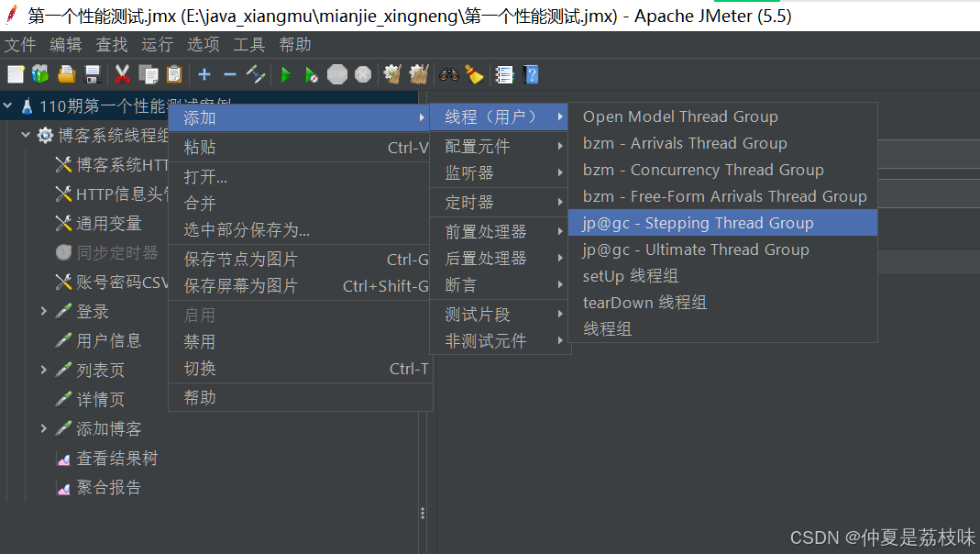Select the 用户信息 tree node
This screenshot has height=554, width=980.
tap(109, 341)
